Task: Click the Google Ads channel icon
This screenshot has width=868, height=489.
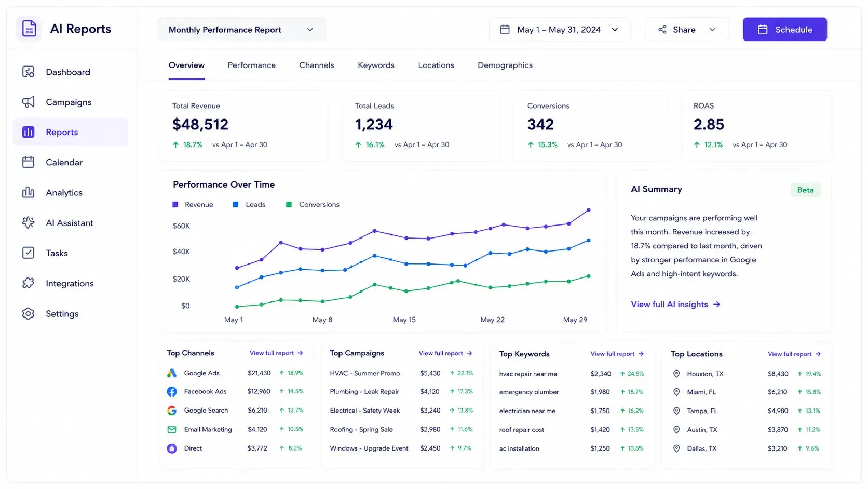Action: (x=172, y=373)
